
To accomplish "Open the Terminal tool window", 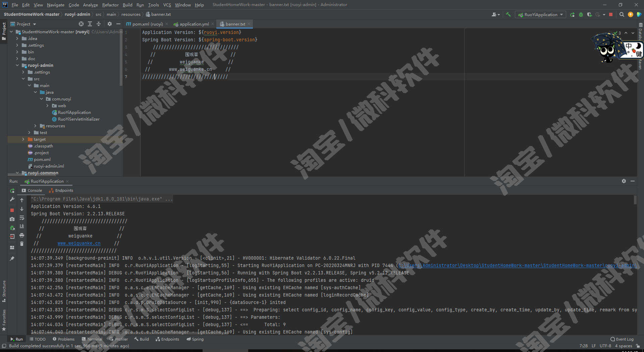I will [x=92, y=339].
